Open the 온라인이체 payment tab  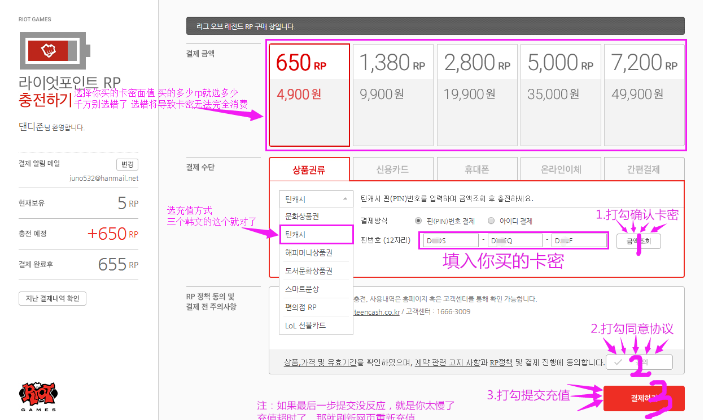click(561, 169)
